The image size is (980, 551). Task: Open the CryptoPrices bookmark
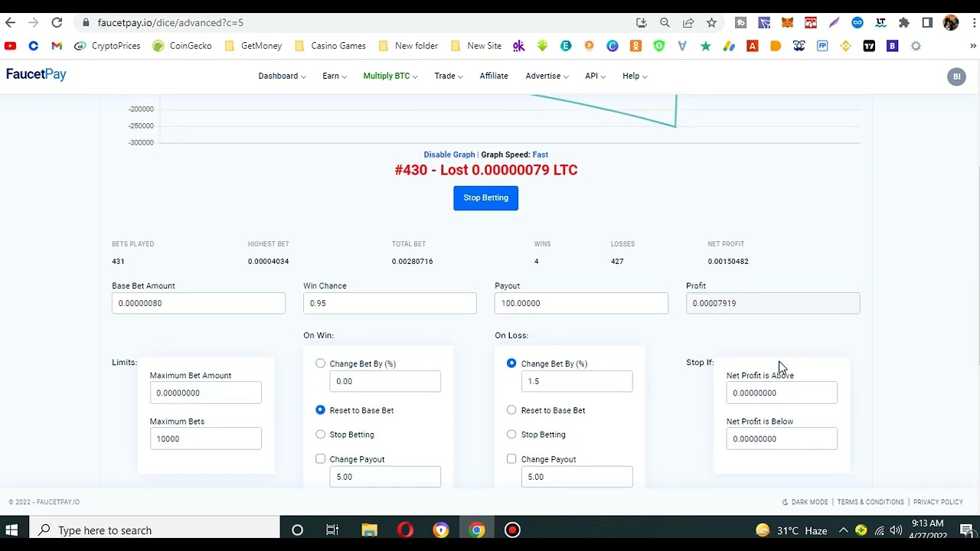tap(107, 46)
